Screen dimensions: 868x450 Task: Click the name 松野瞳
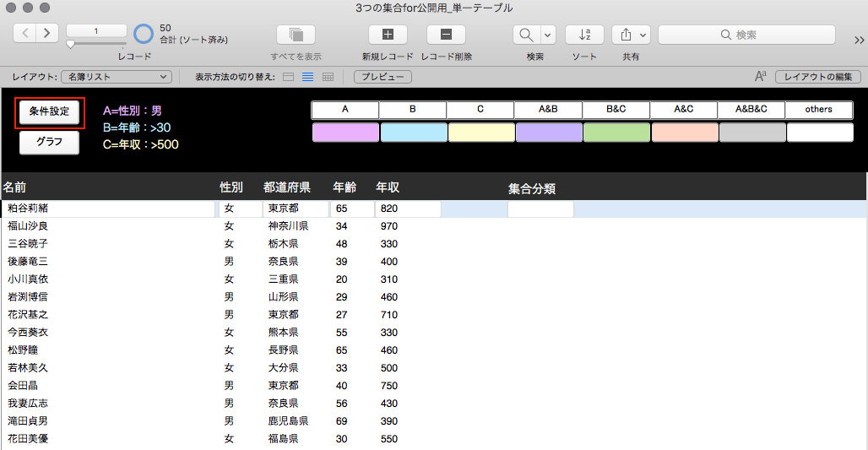(23, 350)
